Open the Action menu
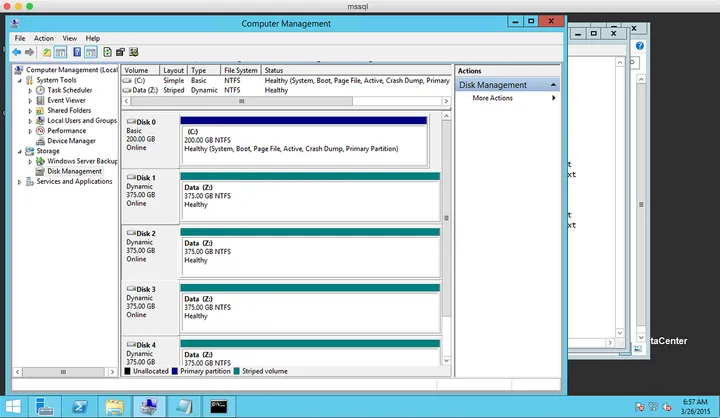This screenshot has width=720, height=418. pyautogui.click(x=44, y=38)
